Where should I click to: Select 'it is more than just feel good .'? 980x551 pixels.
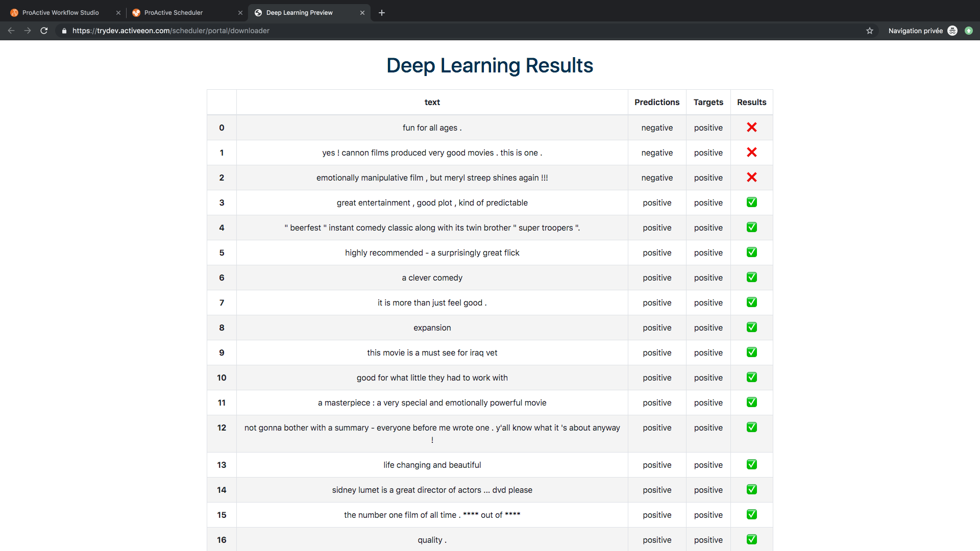pos(432,303)
